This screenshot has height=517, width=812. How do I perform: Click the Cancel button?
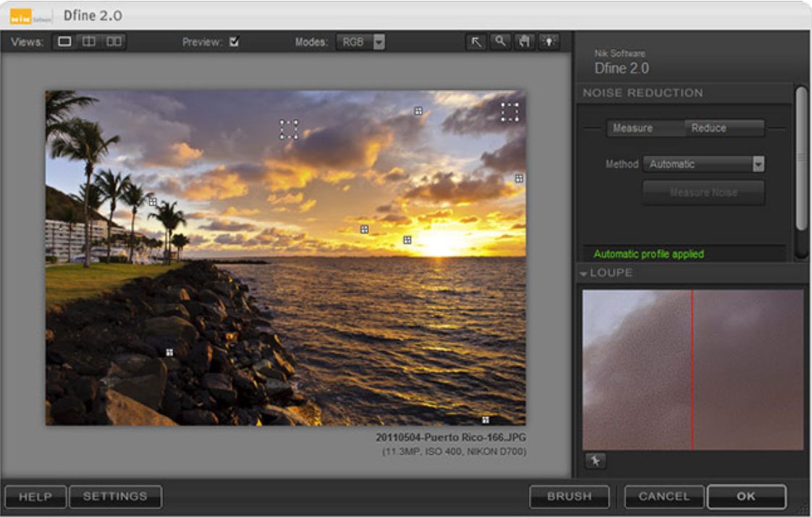click(664, 497)
